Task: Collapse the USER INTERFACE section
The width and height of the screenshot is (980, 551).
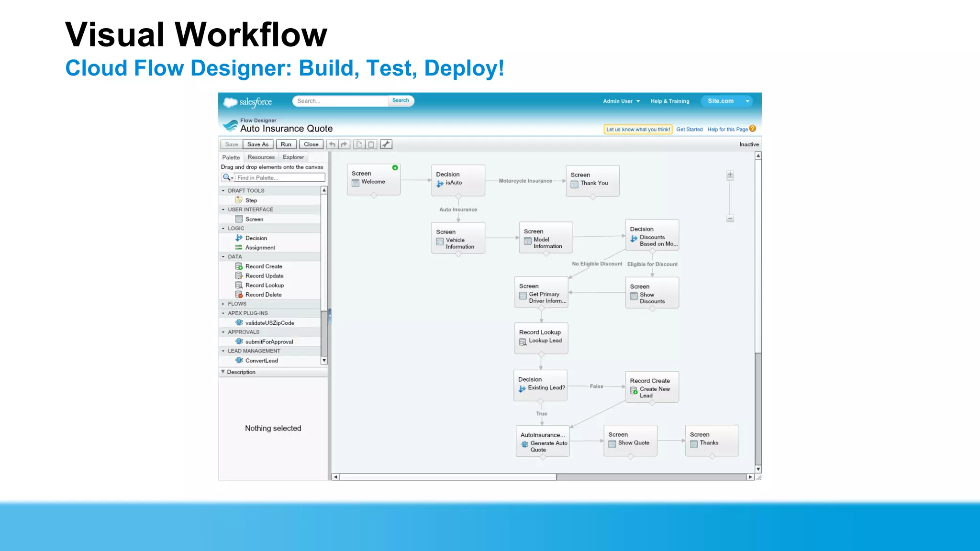Action: tap(223, 209)
